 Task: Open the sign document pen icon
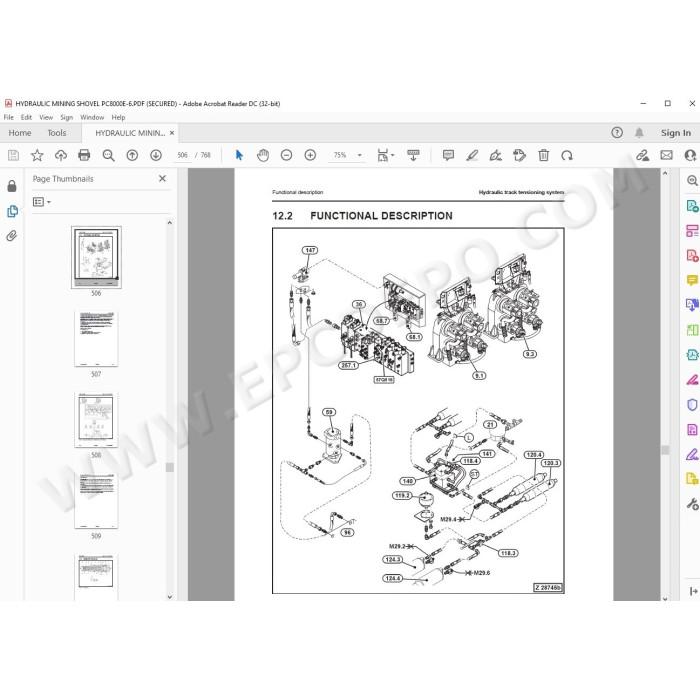coord(496,155)
